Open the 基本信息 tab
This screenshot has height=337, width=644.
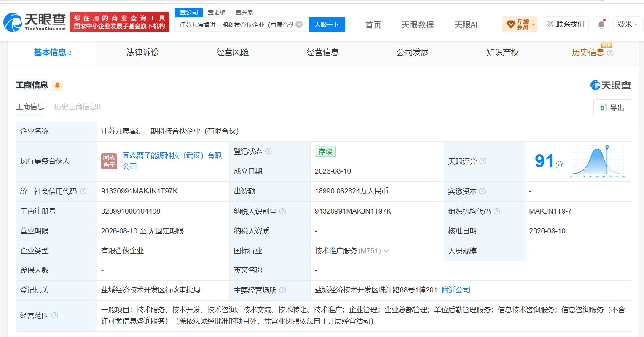pos(52,53)
